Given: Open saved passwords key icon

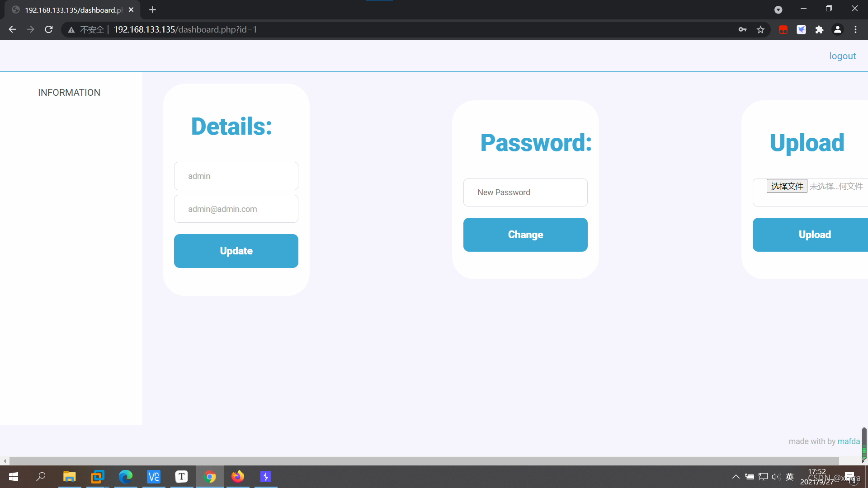Looking at the screenshot, I should coord(742,29).
